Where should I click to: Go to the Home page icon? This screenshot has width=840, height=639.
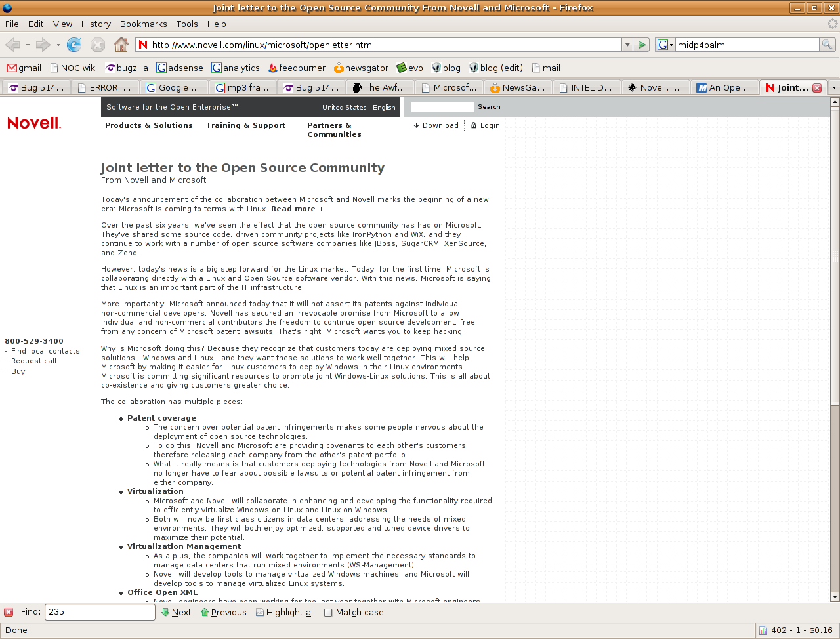click(121, 45)
